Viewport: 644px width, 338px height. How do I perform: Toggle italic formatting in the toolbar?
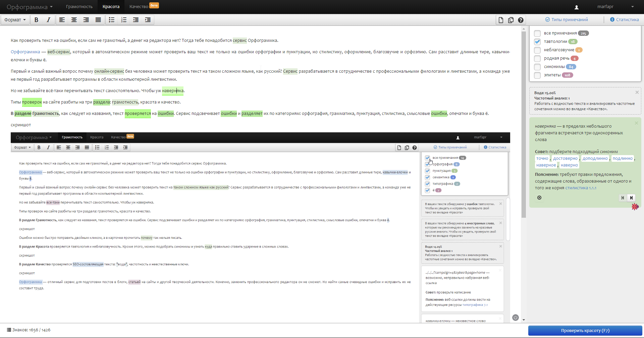48,20
